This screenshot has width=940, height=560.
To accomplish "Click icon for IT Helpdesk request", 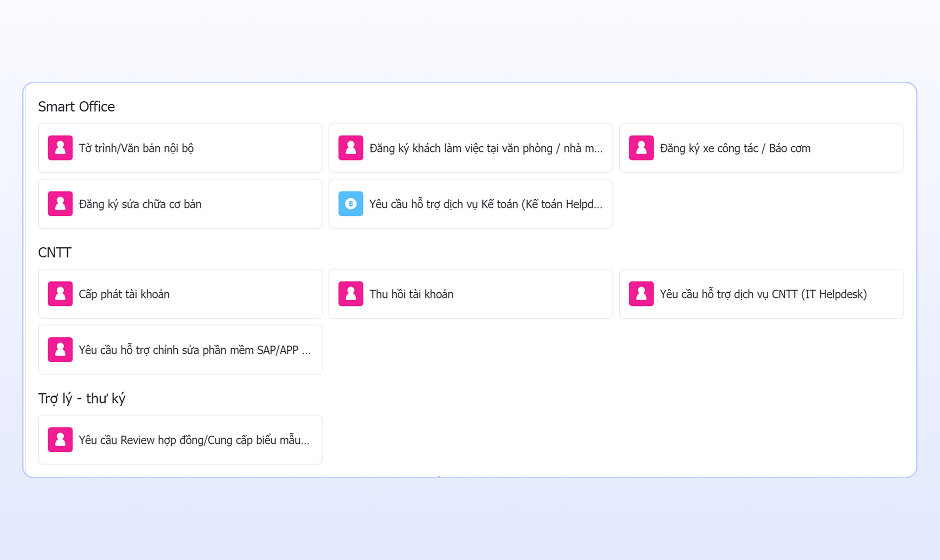I will pos(641,294).
